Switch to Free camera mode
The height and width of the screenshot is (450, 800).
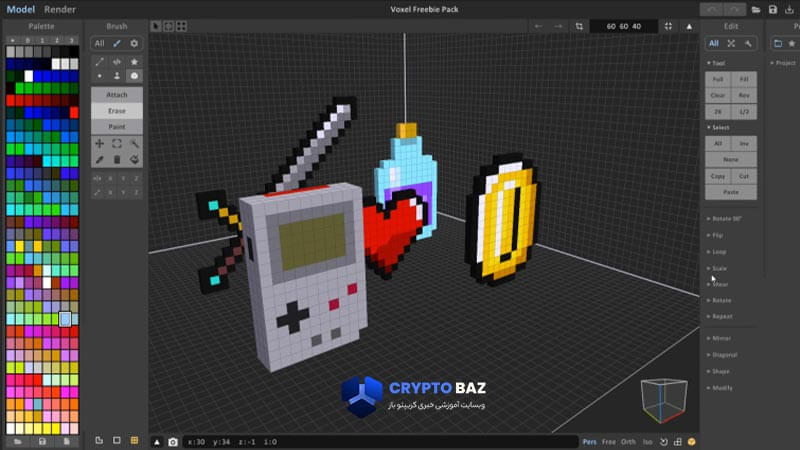609,442
